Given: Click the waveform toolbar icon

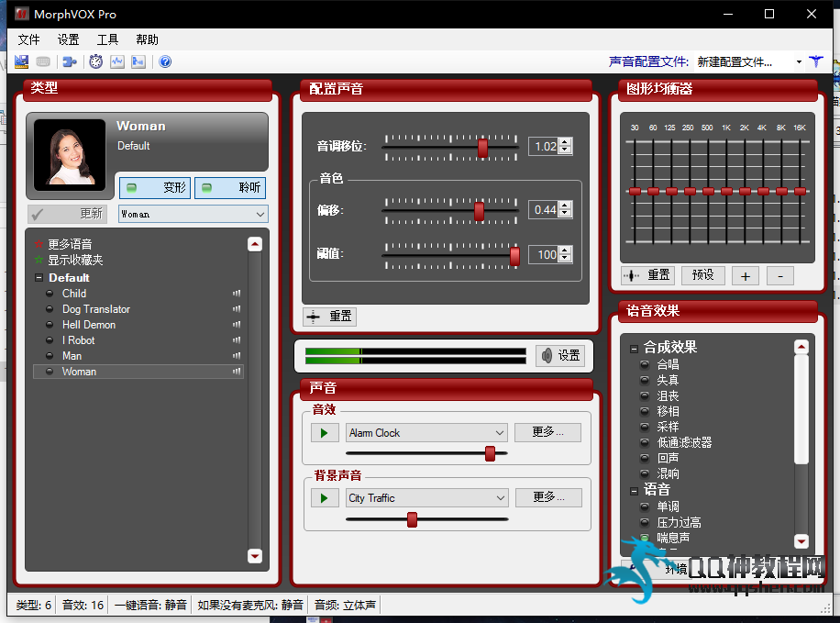Looking at the screenshot, I should [x=117, y=61].
